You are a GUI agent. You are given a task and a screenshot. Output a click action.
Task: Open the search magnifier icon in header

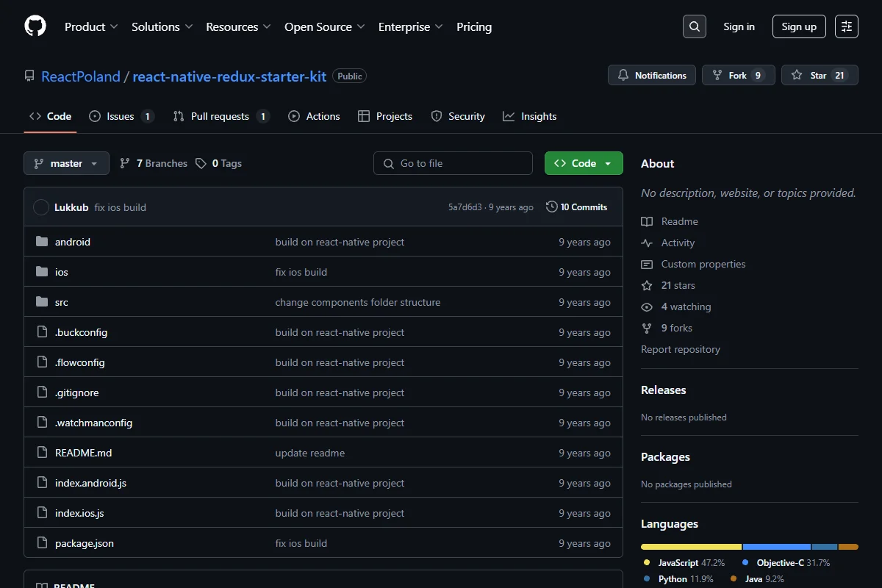pos(695,26)
